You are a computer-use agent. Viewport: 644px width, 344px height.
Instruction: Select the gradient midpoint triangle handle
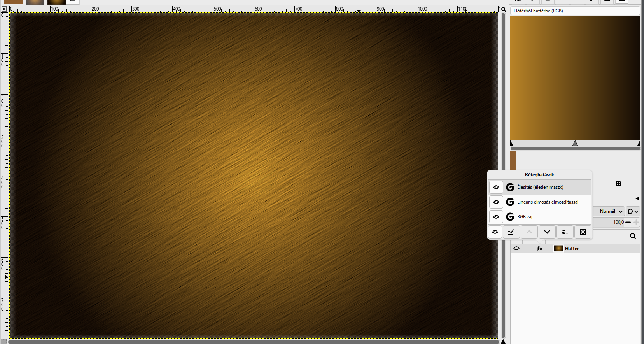pos(575,143)
